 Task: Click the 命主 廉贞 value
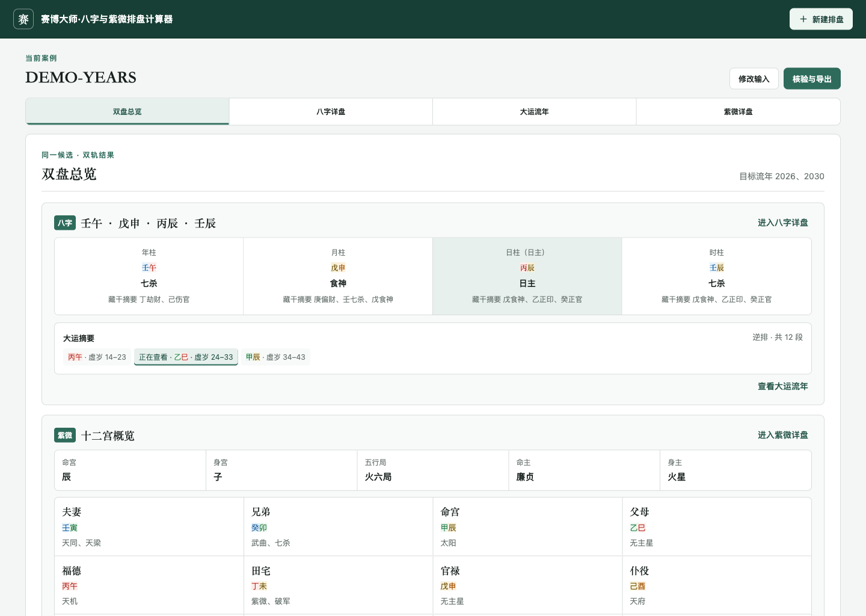click(525, 477)
